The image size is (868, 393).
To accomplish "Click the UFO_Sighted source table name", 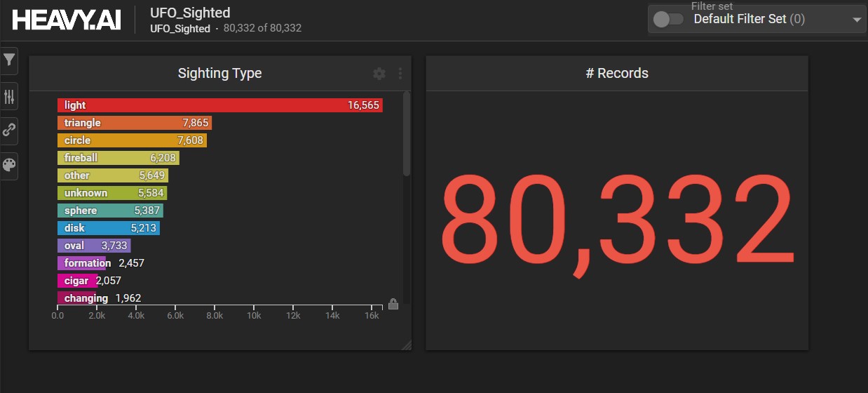I will click(x=180, y=29).
